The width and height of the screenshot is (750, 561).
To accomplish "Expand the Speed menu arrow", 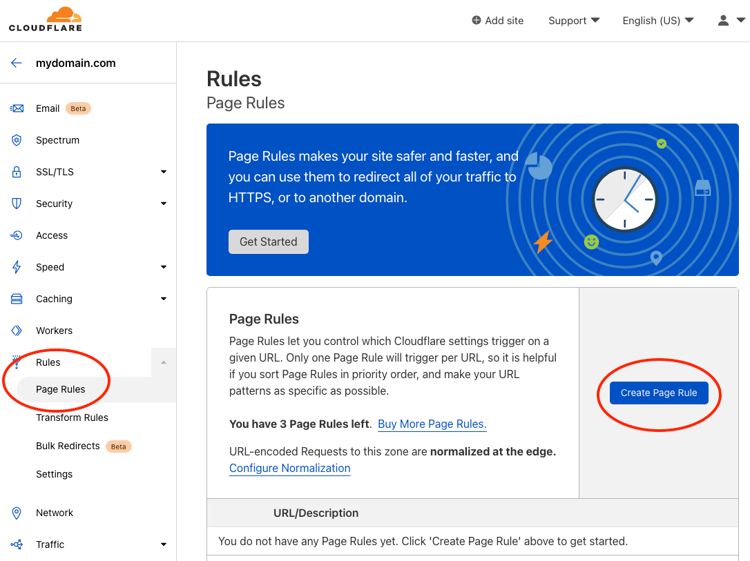I will tap(164, 267).
